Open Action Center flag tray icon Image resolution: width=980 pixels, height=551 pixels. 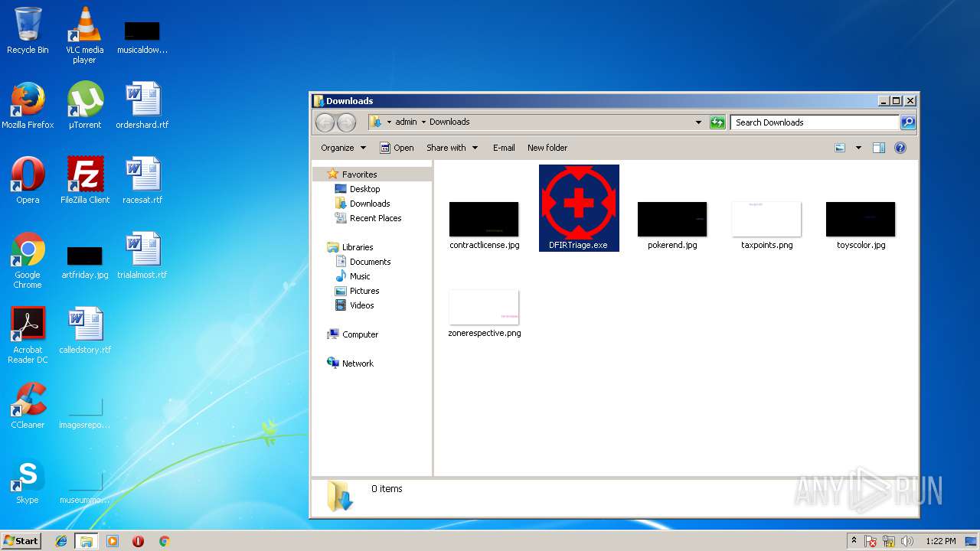coord(871,541)
